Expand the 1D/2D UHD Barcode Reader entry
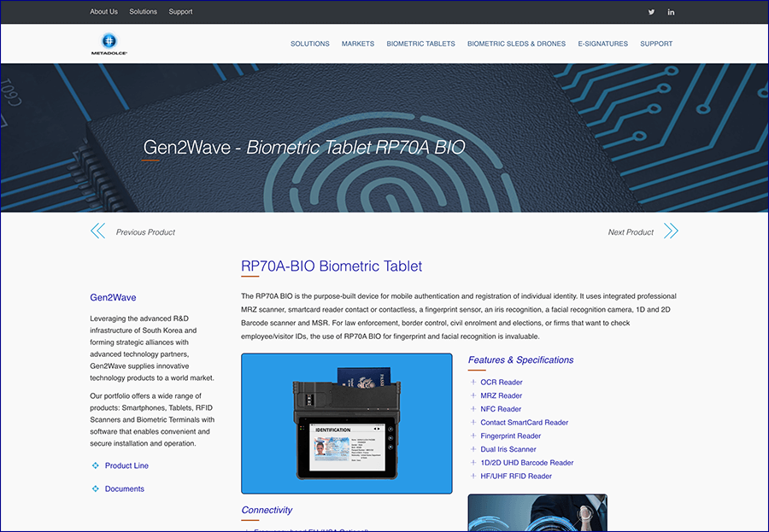 pyautogui.click(x=473, y=462)
